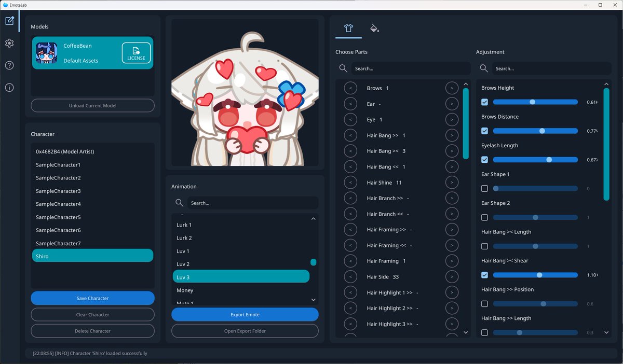Click Animation list scroll down arrow

point(313,300)
